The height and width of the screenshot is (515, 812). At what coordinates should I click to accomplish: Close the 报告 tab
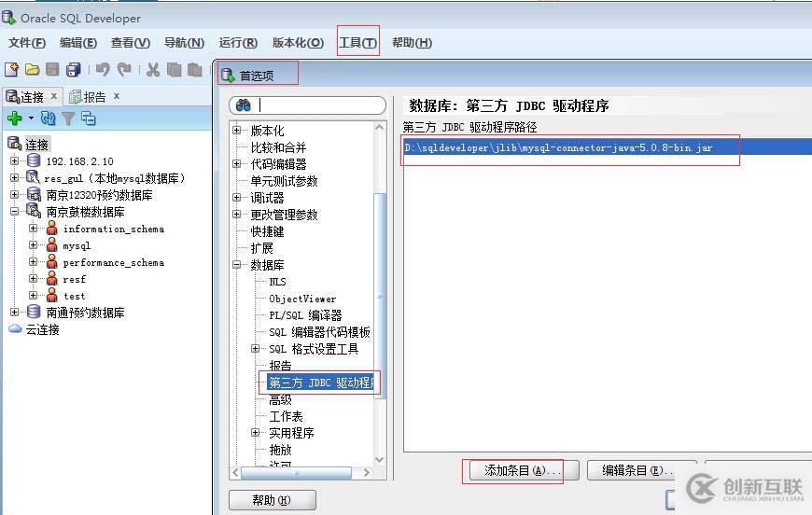click(x=117, y=96)
